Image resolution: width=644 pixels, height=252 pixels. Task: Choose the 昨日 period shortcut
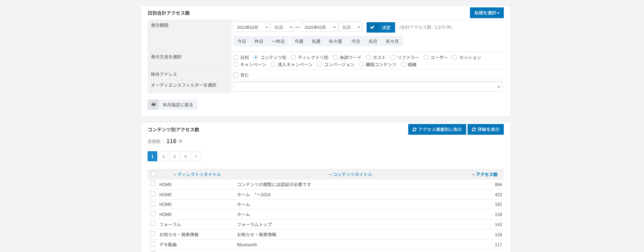[x=259, y=41]
